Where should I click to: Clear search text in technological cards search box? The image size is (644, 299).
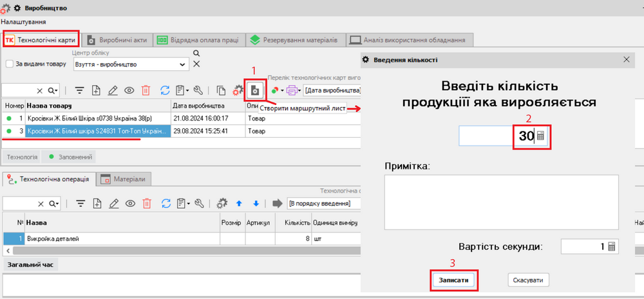(40, 90)
